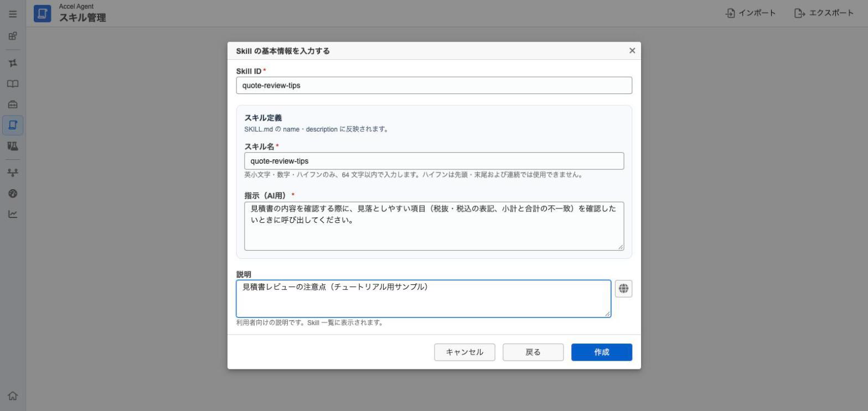Open the dashboard grid icon in sidebar
Screen dimensions: 868x411
[x=13, y=36]
